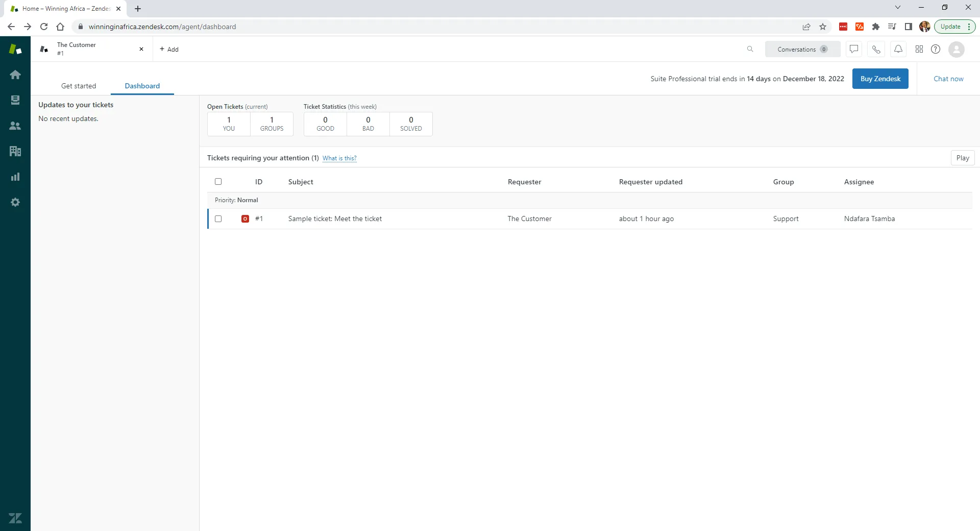The height and width of the screenshot is (531, 980).
Task: Click browser back arrow
Action: (x=11, y=27)
